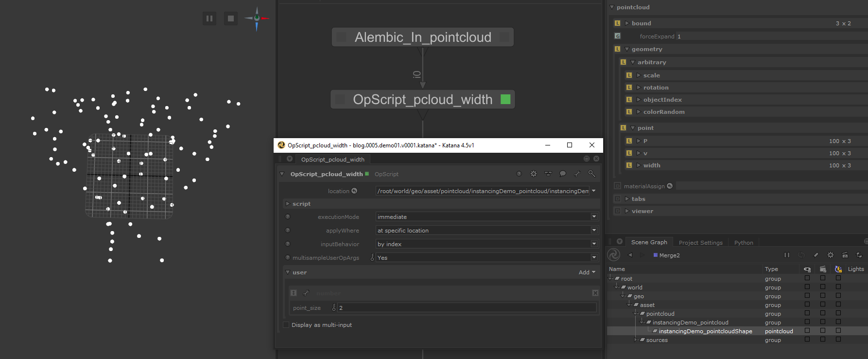
Task: Click the Merge2 node label in Scene Graph
Action: [669, 255]
